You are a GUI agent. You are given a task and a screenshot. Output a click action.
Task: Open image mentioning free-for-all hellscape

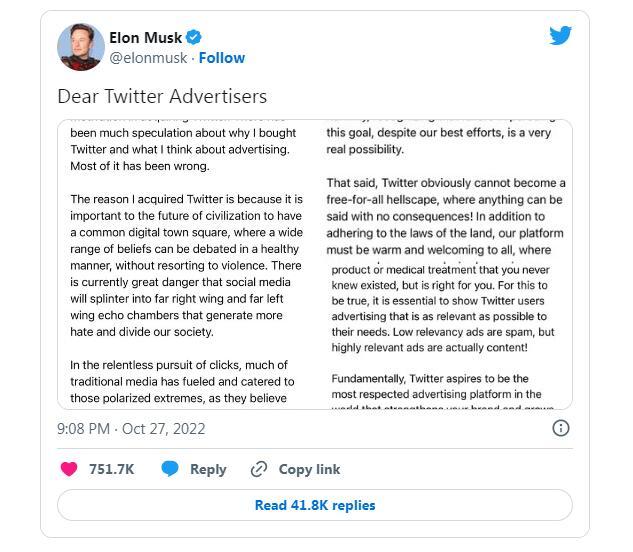pos(444,189)
